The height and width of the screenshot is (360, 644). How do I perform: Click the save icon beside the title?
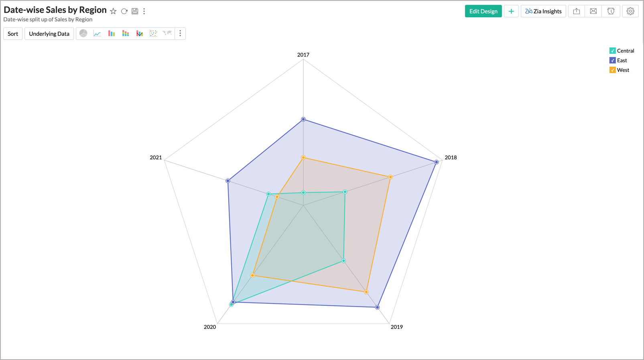tap(135, 11)
